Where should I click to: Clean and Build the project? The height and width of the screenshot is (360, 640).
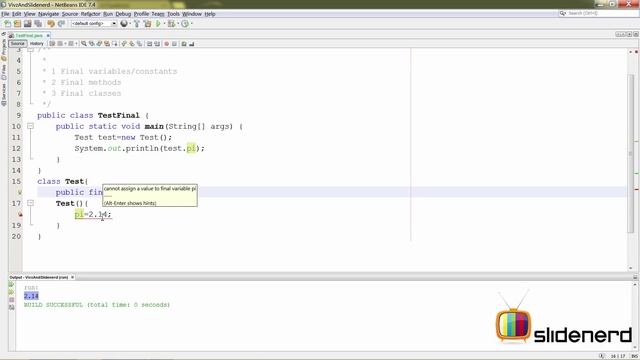(x=148, y=24)
